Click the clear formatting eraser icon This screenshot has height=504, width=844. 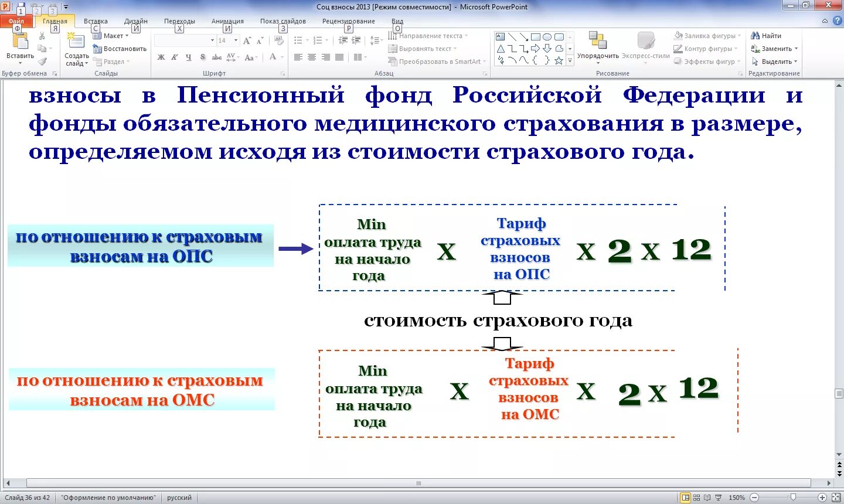point(279,40)
